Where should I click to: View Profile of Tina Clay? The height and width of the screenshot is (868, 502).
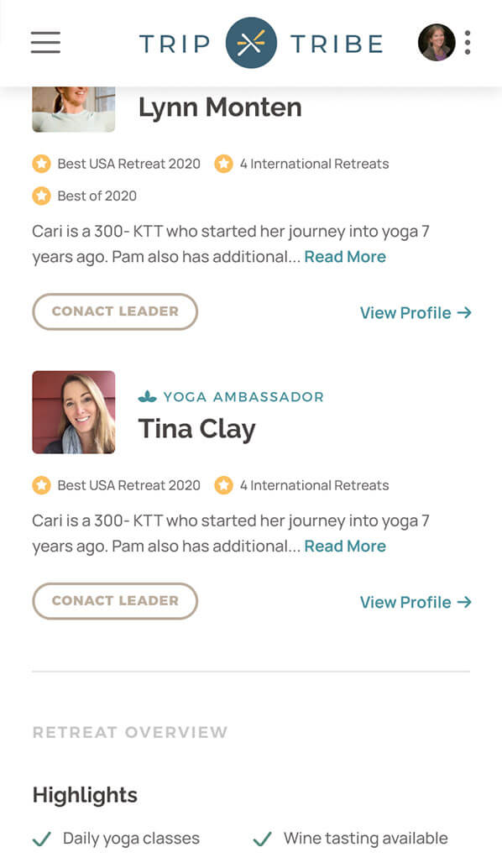point(416,602)
